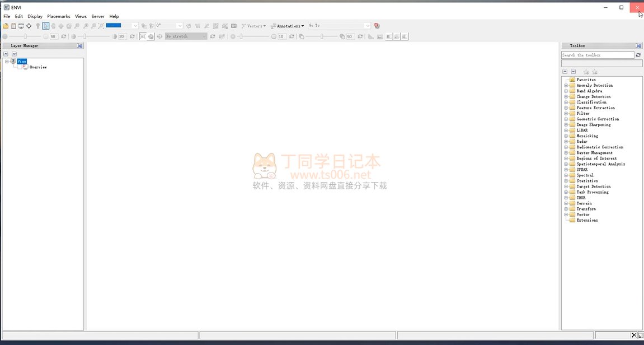Detach the Toolbox panel
Image resolution: width=644 pixels, height=345 pixels.
pos(638,45)
